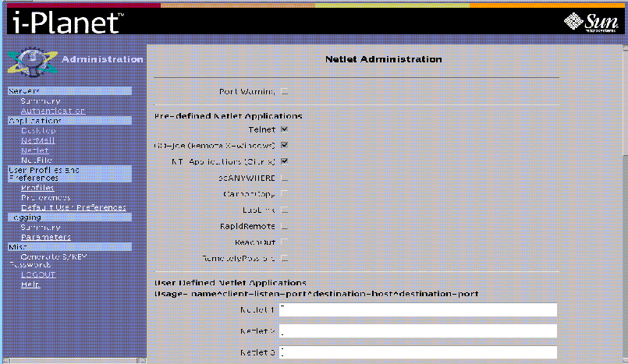Click the Administration globe logo icon
628x364 pixels.
click(33, 62)
